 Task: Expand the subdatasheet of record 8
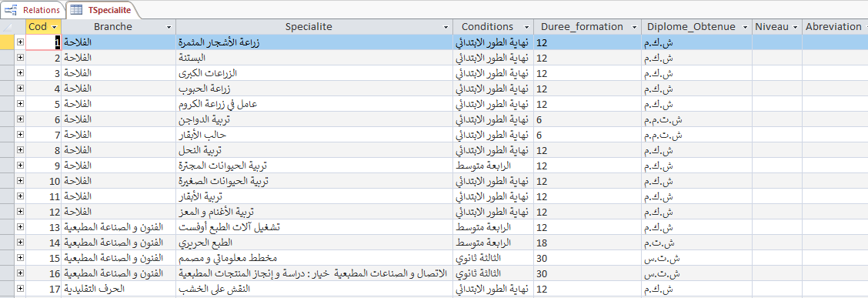pos(21,149)
